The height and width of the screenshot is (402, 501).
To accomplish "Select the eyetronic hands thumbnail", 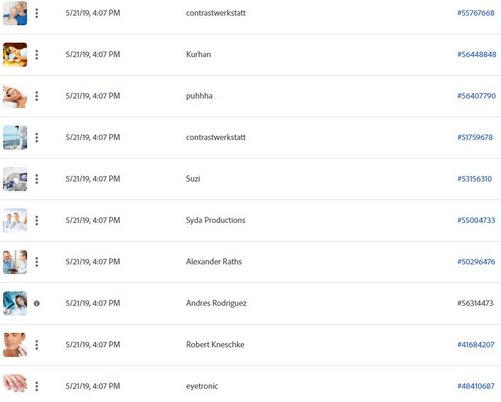I will click(x=15, y=383).
